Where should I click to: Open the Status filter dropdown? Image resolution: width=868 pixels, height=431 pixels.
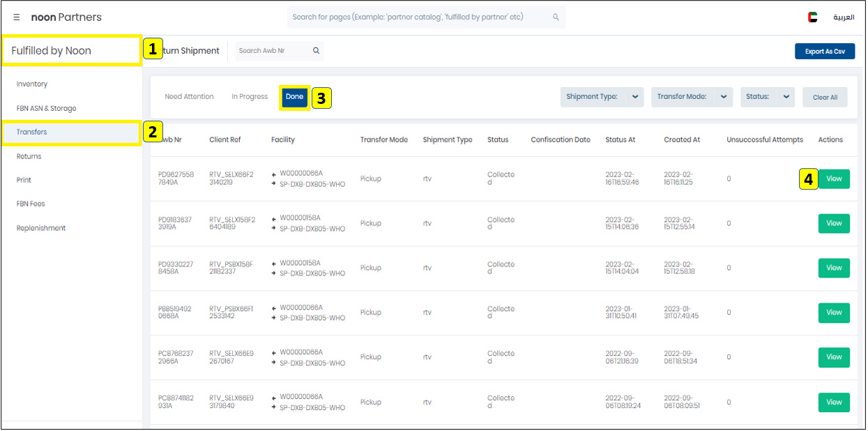[x=767, y=97]
